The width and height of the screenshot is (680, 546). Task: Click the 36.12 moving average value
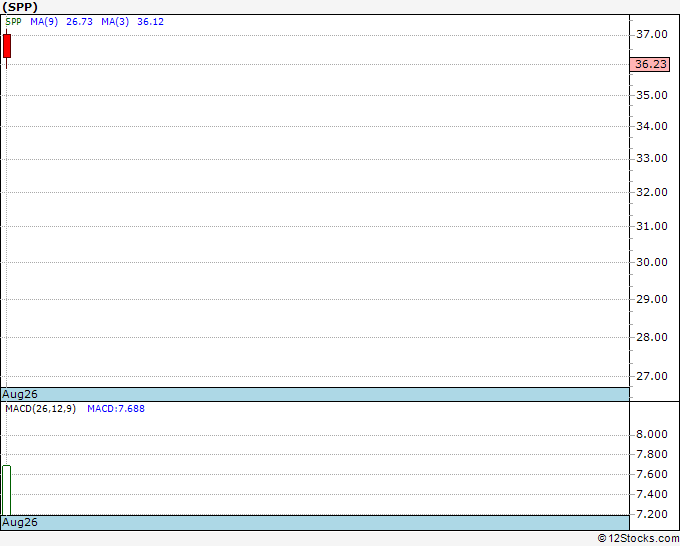pos(150,22)
